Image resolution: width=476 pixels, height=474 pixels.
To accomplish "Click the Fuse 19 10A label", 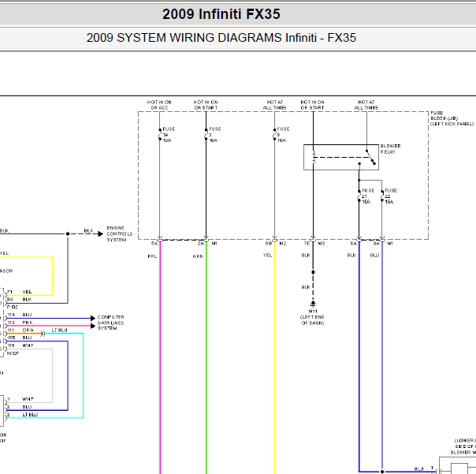I will [x=169, y=135].
